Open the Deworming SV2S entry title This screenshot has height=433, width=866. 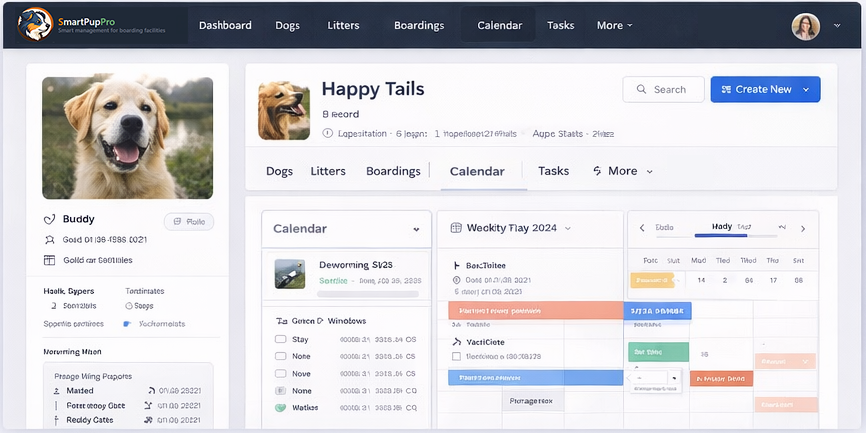tap(356, 265)
